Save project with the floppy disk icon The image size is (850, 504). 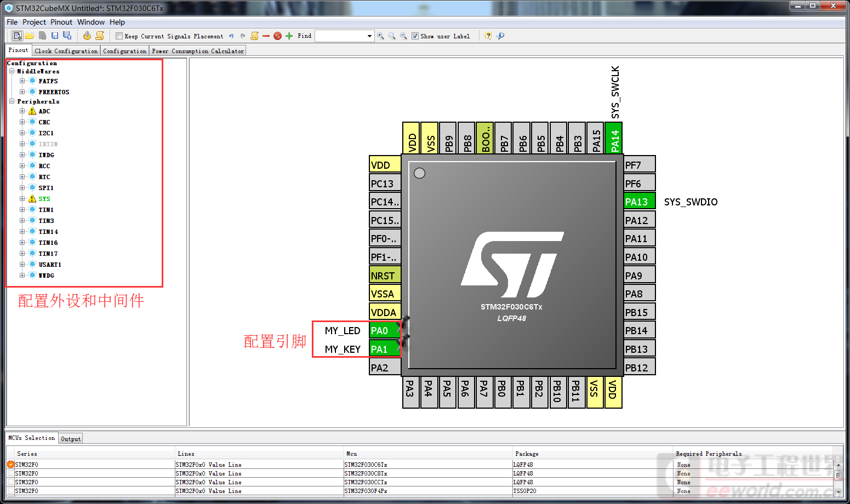click(55, 36)
